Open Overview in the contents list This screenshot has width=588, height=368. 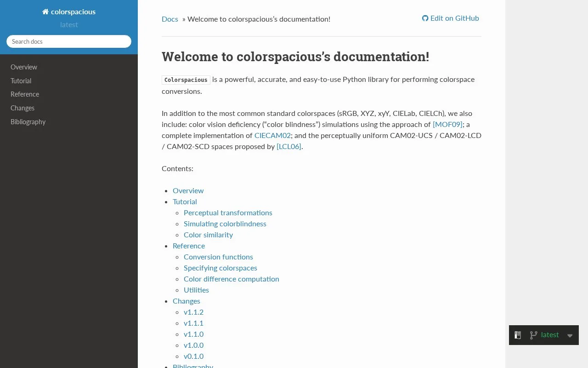[x=188, y=190]
